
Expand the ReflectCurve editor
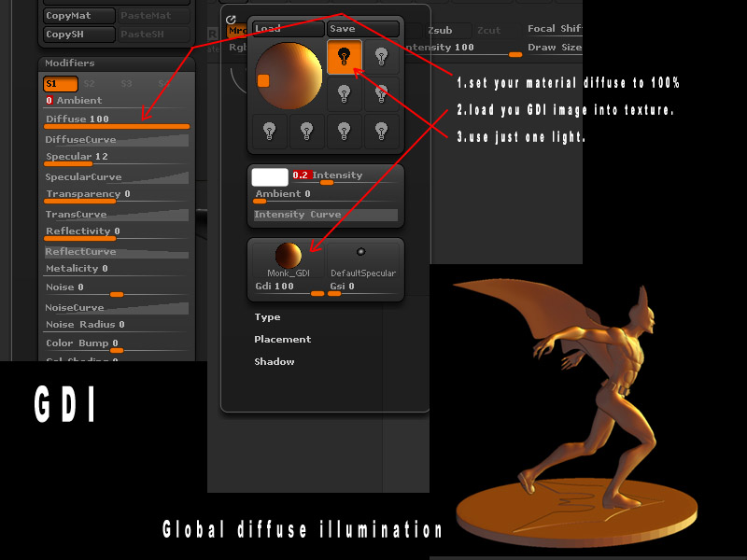tap(117, 251)
